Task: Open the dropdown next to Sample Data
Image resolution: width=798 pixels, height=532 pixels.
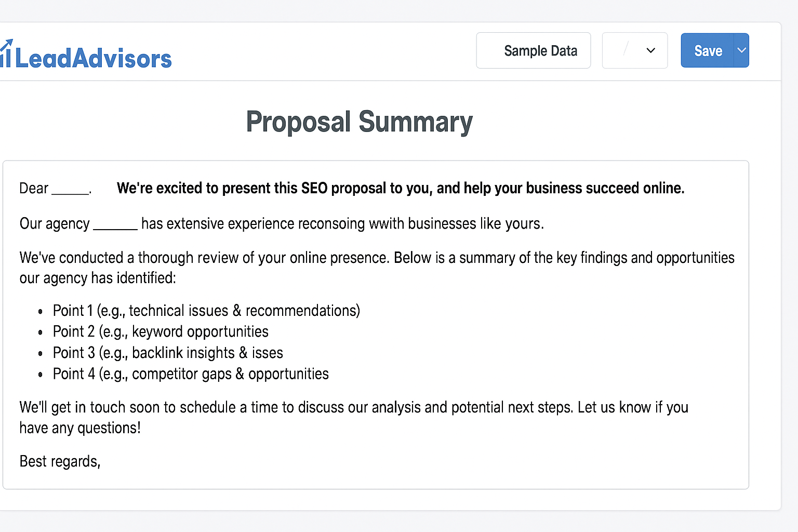Action: (634, 50)
